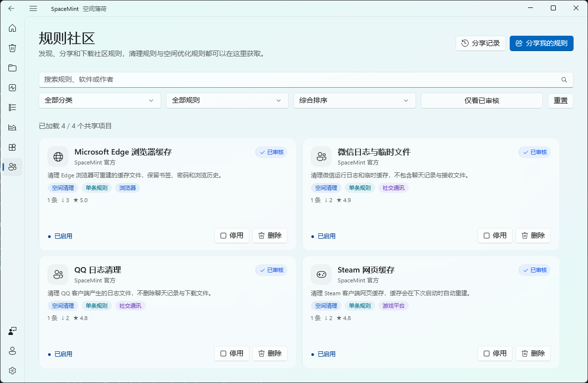Click the 重置 button

tap(561, 101)
